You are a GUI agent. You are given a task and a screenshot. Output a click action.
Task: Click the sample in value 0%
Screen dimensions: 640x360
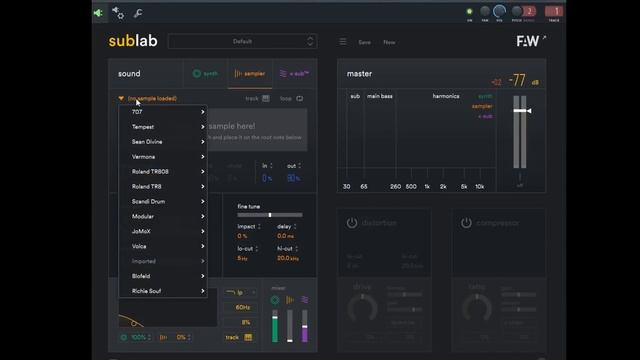267,178
